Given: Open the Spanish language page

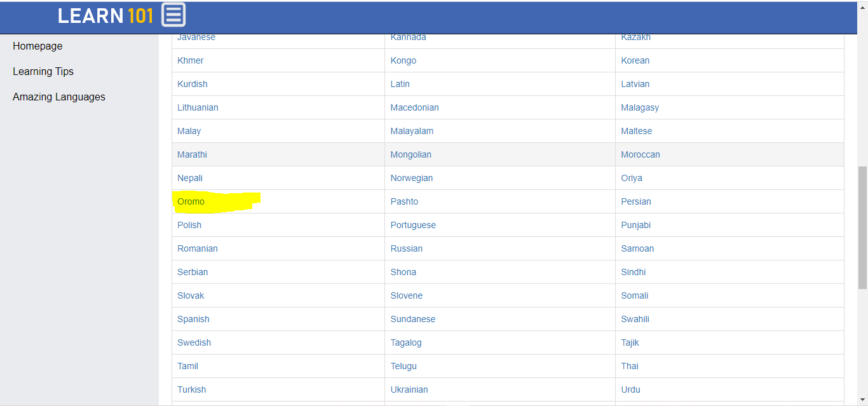Looking at the screenshot, I should [193, 319].
